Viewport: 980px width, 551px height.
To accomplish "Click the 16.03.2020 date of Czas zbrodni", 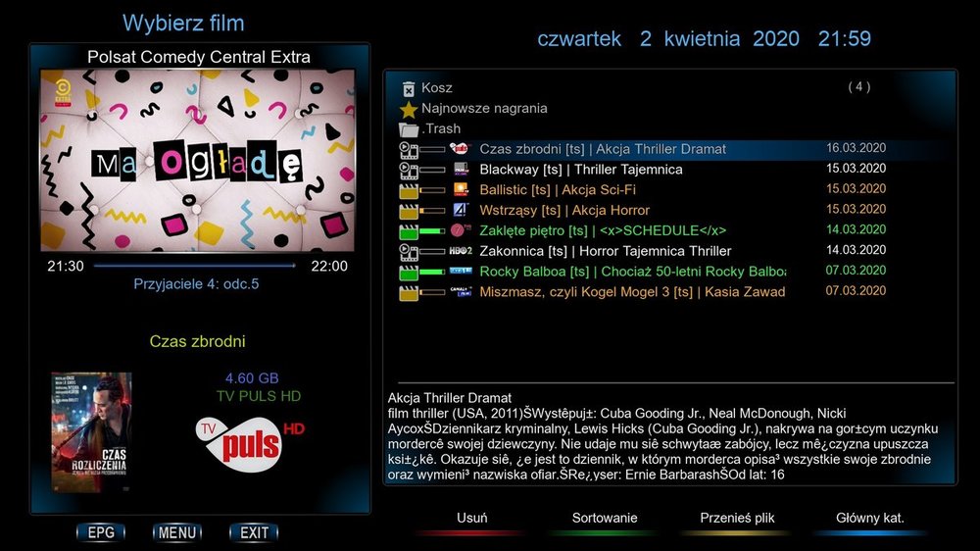I will pos(856,148).
